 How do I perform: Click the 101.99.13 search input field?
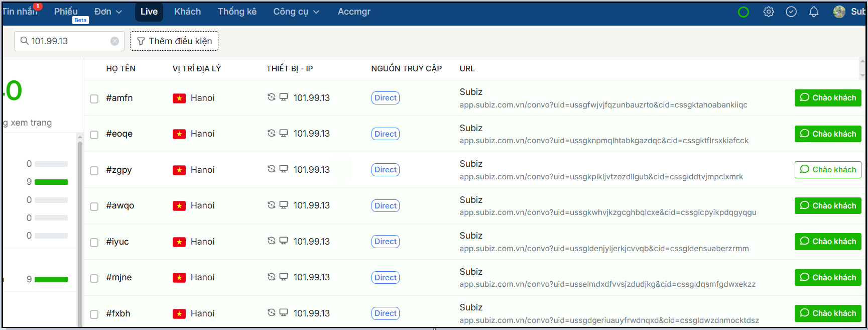(68, 41)
